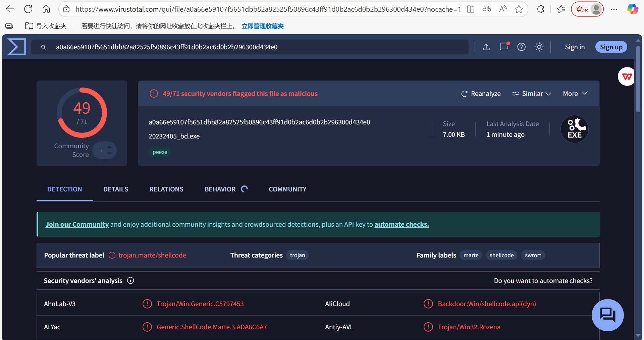This screenshot has height=340, width=644.
Task: Open the chat support bubble
Action: 607,315
